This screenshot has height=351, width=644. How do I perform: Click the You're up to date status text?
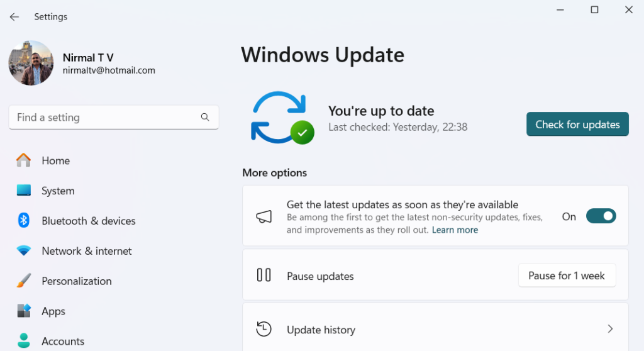tap(381, 111)
